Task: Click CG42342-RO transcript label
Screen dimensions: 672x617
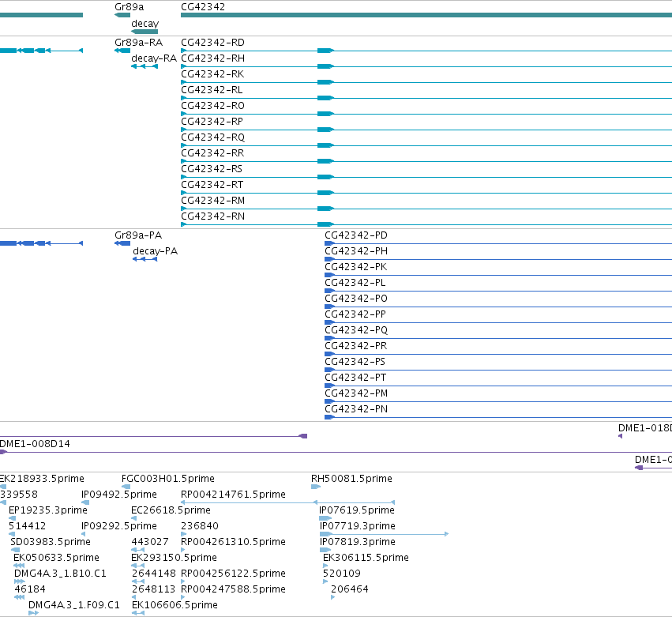Action: click(212, 106)
